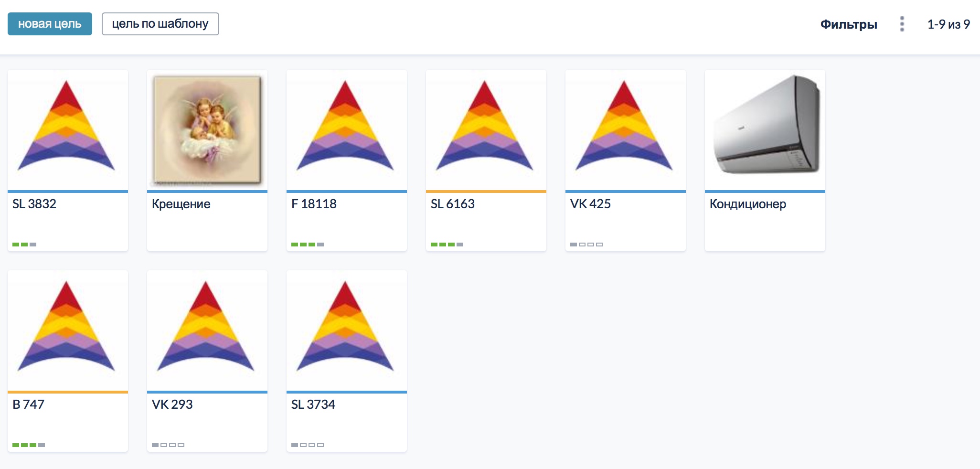The height and width of the screenshot is (469, 980).
Task: Click the новая цель button
Action: pos(50,24)
